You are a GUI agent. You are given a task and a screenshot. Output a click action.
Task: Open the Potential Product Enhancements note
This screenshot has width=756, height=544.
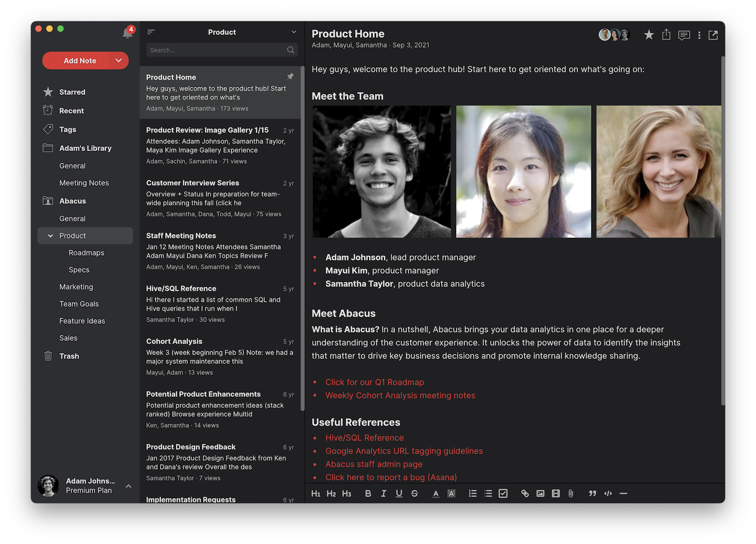(x=220, y=409)
